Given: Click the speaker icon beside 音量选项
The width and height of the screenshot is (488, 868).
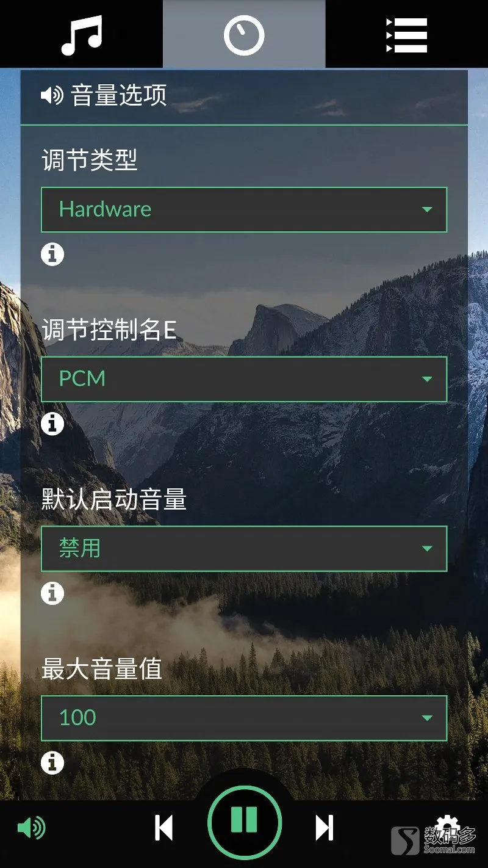Looking at the screenshot, I should (x=52, y=96).
